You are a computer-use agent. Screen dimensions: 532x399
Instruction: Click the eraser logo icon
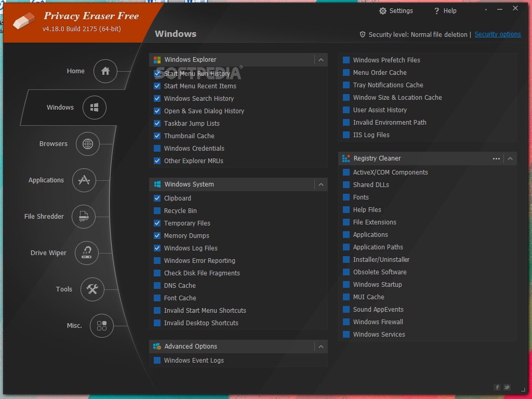(24, 21)
